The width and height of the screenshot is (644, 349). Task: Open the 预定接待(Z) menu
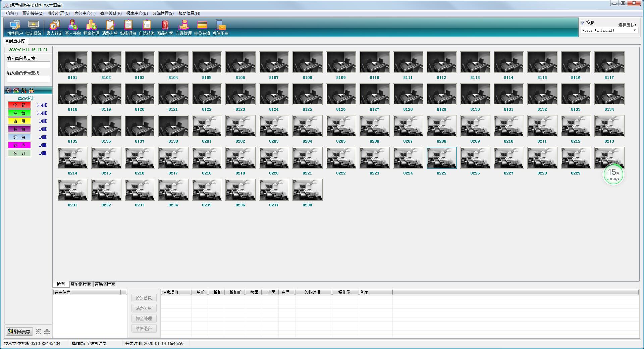point(33,13)
